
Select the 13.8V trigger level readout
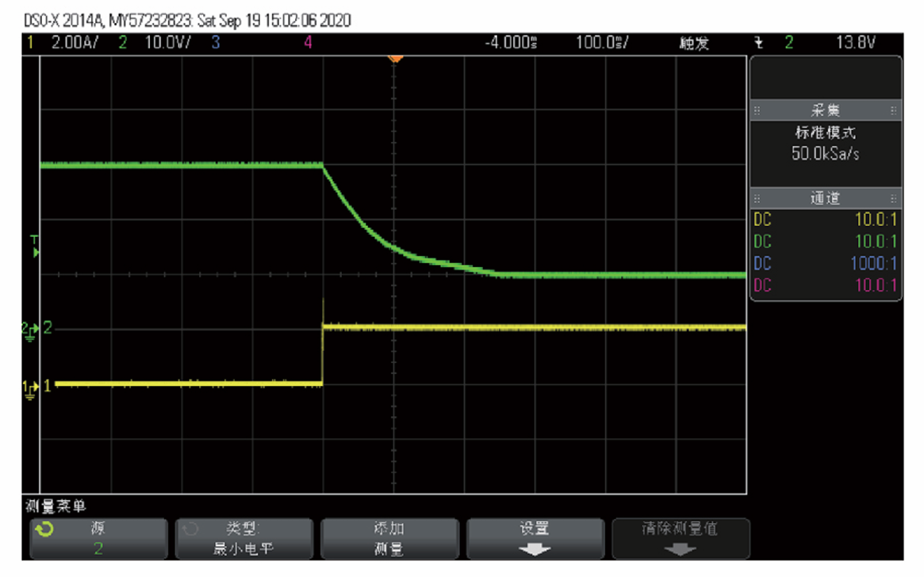(x=855, y=44)
